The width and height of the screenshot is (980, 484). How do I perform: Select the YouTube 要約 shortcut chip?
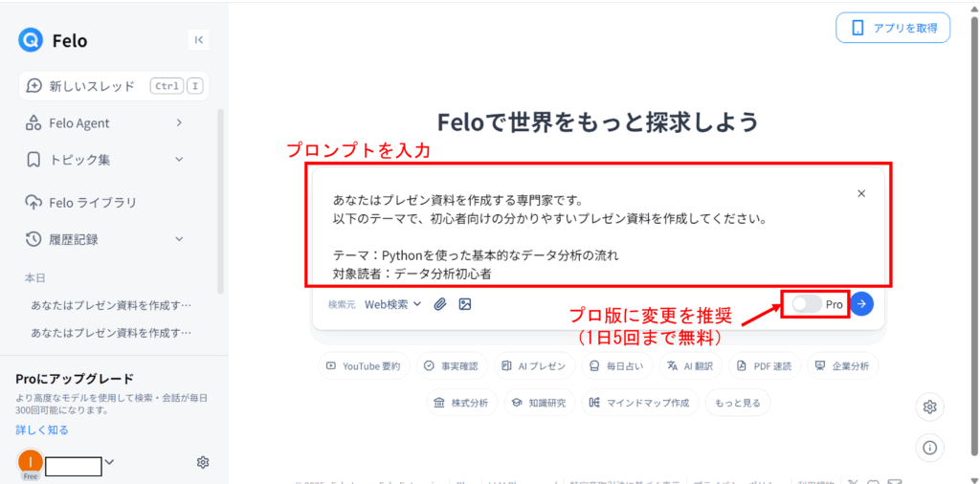365,366
